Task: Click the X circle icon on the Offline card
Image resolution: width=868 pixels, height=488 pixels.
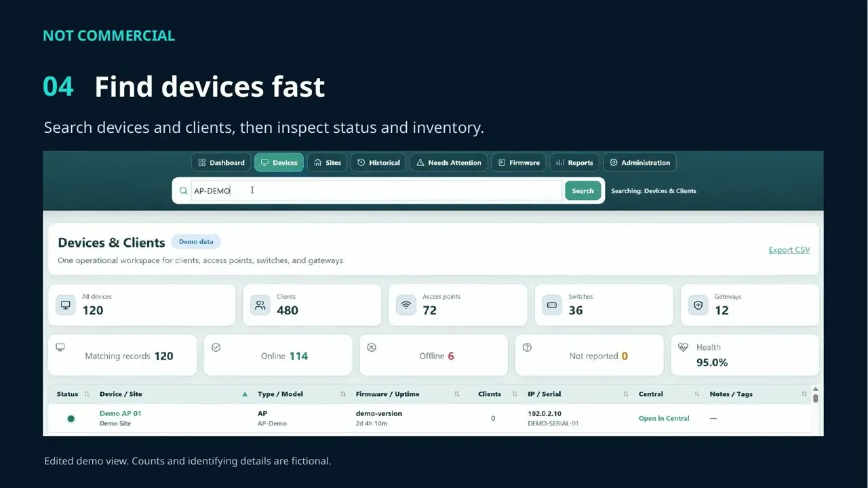Action: pos(372,347)
